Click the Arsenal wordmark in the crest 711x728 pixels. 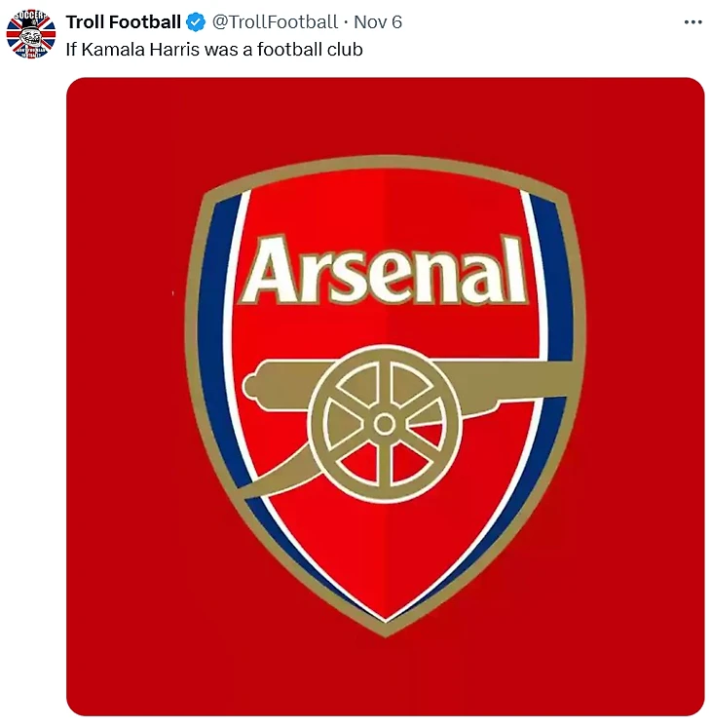pos(385,270)
